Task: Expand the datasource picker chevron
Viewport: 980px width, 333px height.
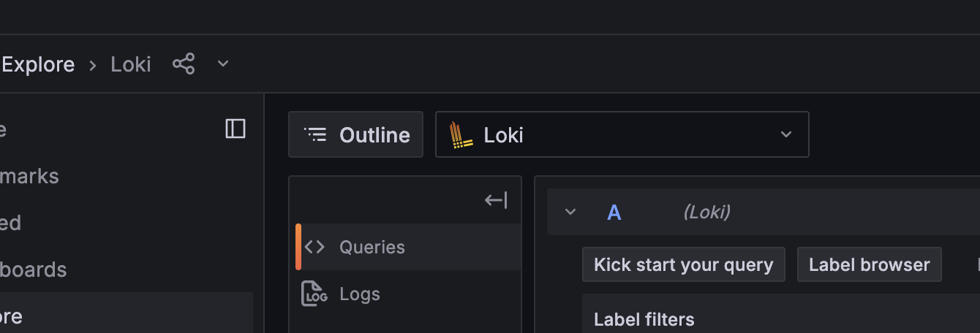Action: click(x=785, y=135)
